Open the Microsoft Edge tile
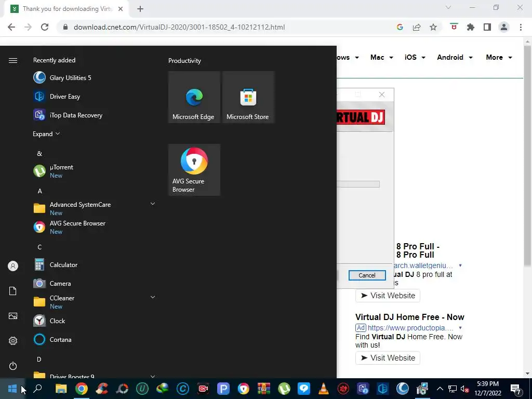 (x=194, y=97)
